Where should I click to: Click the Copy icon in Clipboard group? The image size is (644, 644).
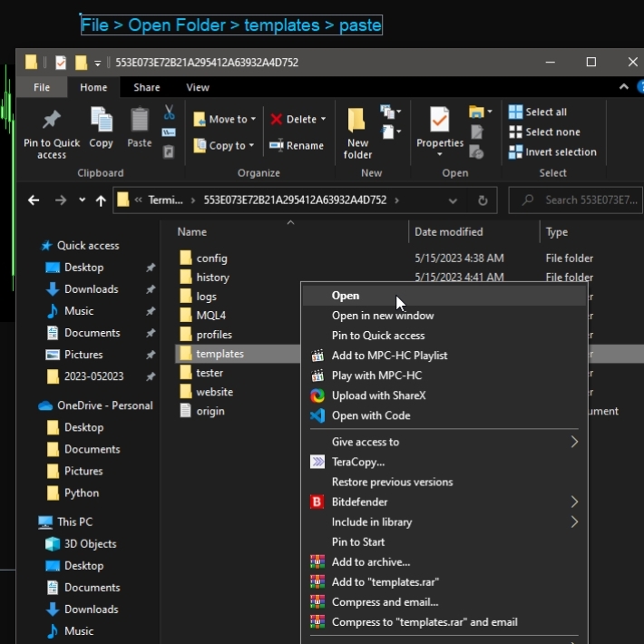(101, 128)
